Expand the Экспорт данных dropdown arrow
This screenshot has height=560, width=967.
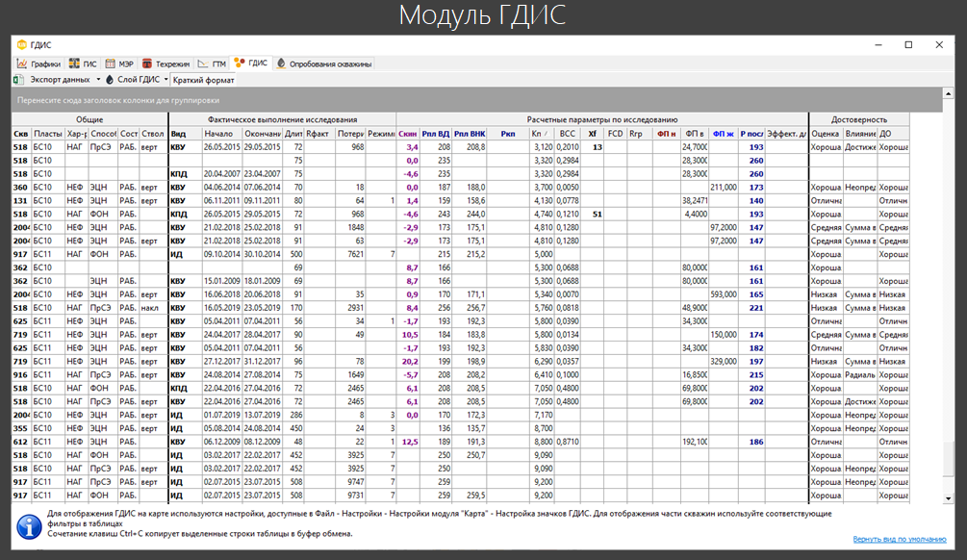point(98,80)
